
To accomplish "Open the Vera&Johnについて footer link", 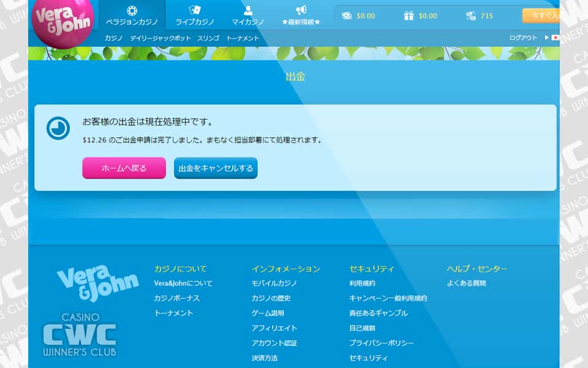I will [183, 283].
